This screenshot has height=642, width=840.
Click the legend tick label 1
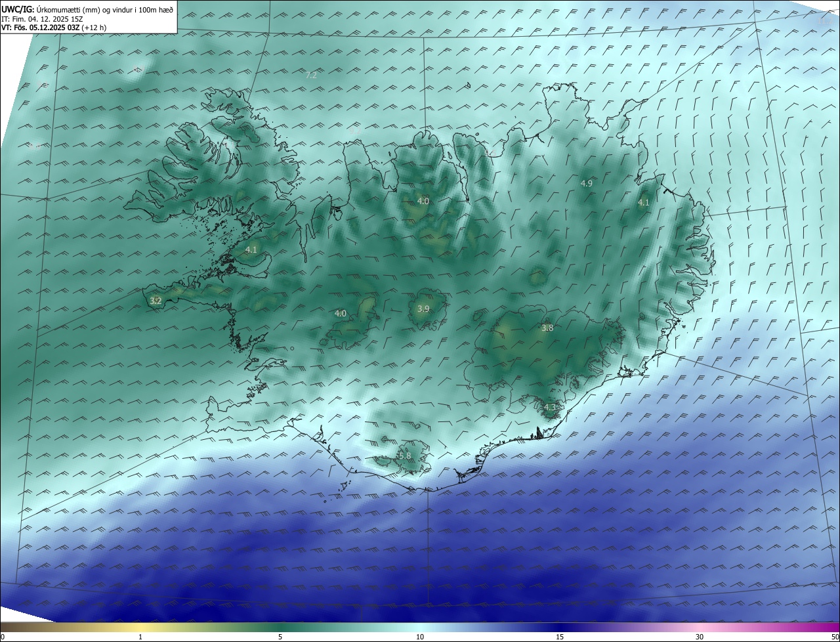click(x=140, y=637)
